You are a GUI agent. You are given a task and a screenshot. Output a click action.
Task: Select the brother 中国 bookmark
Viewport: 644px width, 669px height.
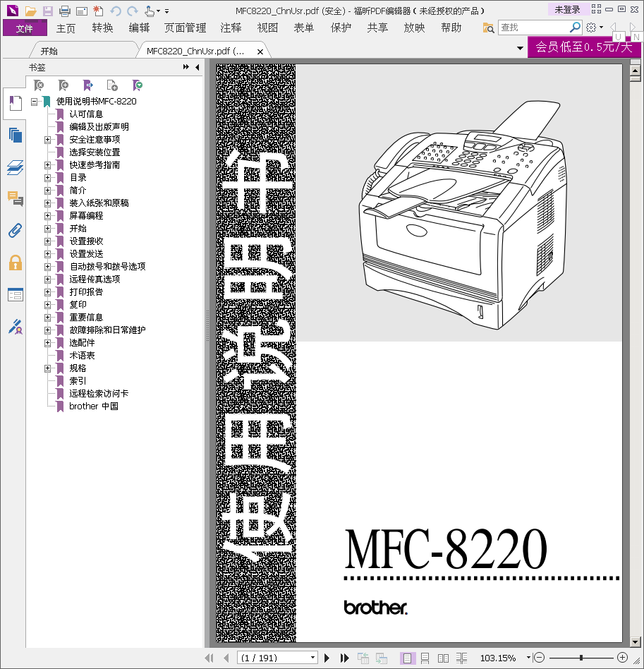(94, 406)
